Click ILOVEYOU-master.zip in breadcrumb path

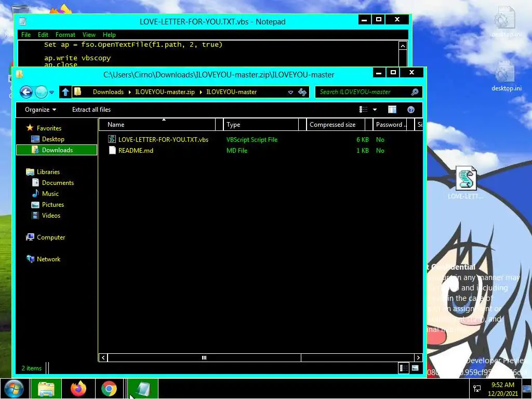(165, 92)
